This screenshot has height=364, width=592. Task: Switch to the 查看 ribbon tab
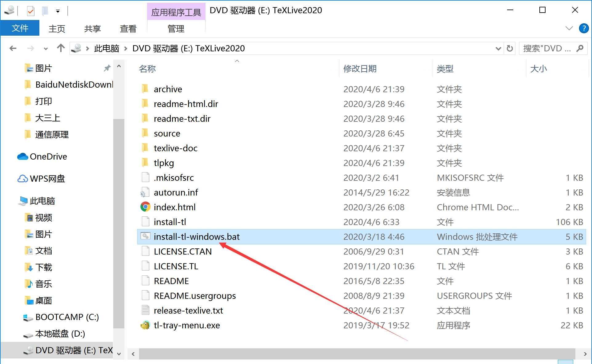[128, 29]
